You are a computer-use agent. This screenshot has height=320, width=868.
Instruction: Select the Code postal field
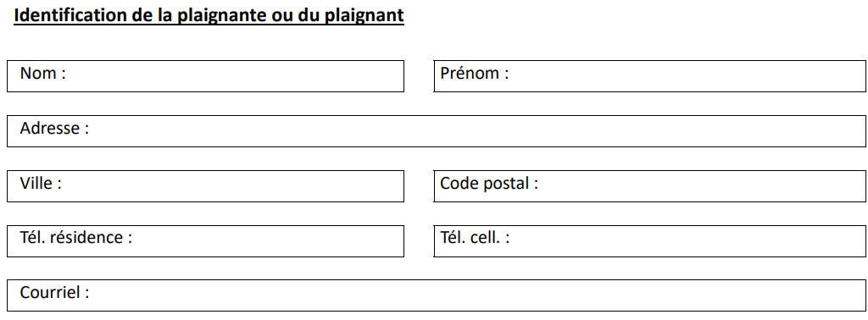point(650,186)
